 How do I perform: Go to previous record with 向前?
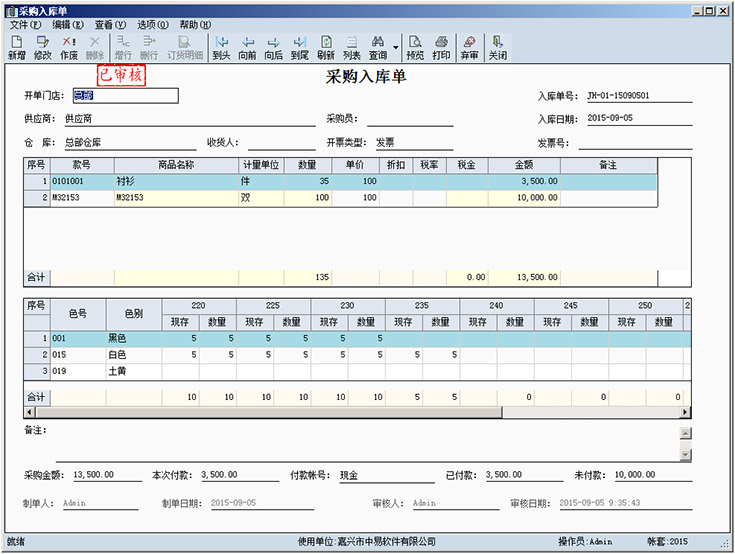click(x=248, y=48)
